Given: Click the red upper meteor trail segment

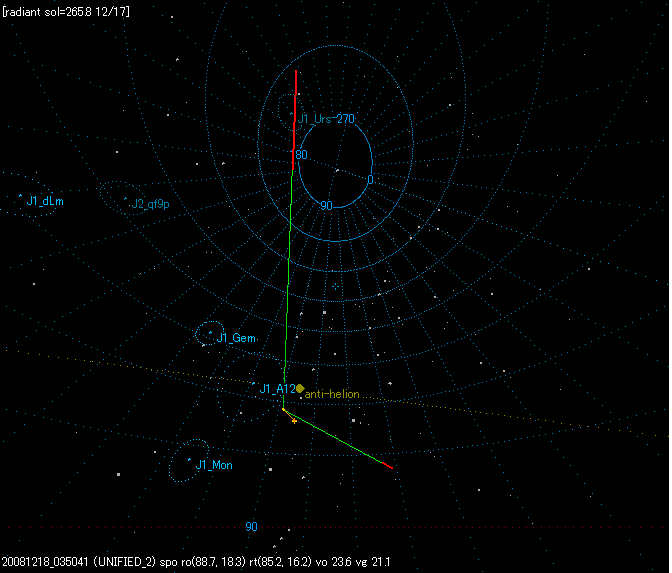Looking at the screenshot, I should [294, 120].
